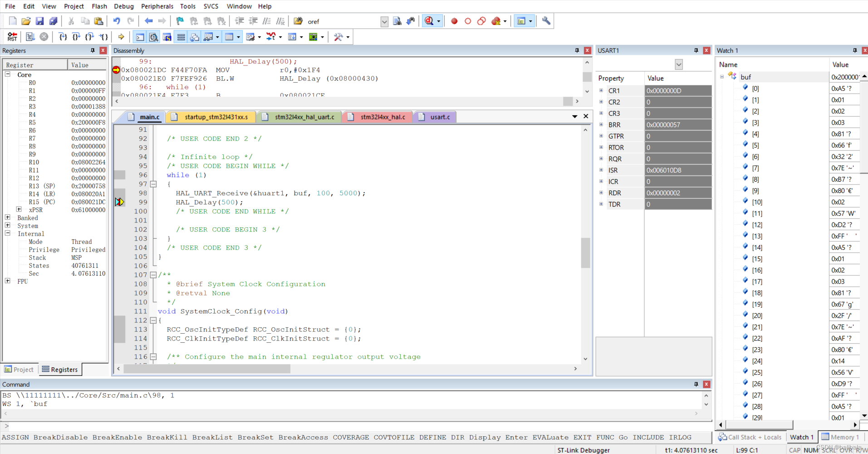
Task: Click the Step Into braces icon
Action: pyautogui.click(x=63, y=37)
